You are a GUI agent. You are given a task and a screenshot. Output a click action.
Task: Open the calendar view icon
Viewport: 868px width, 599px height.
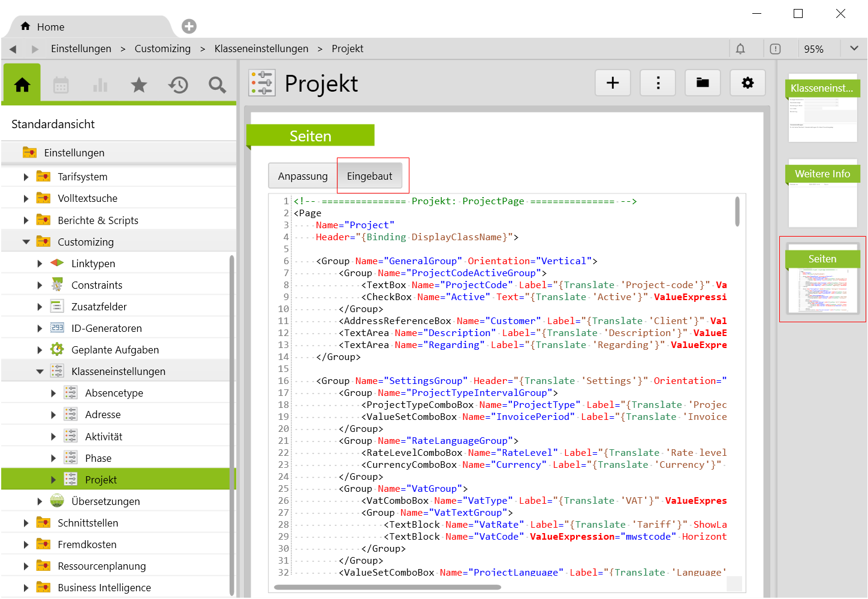point(61,85)
